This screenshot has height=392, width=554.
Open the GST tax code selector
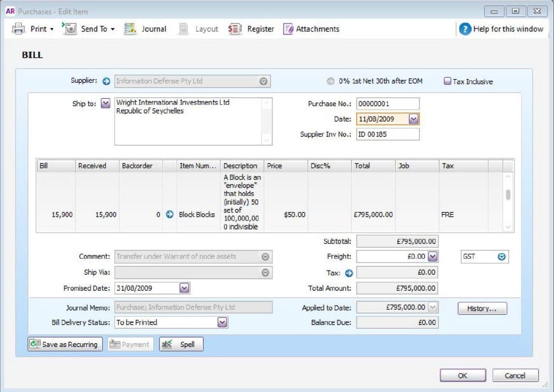(x=502, y=257)
